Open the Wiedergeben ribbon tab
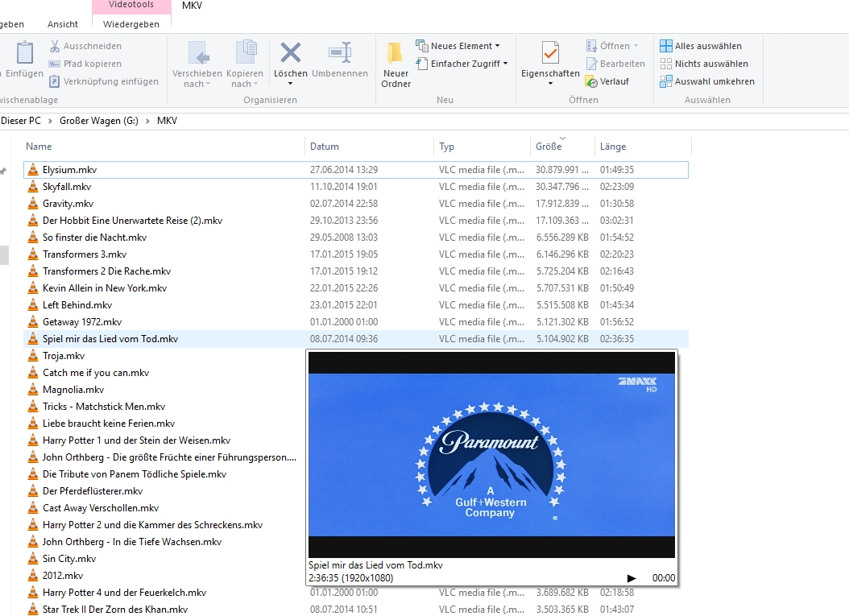849x616 pixels. click(131, 24)
